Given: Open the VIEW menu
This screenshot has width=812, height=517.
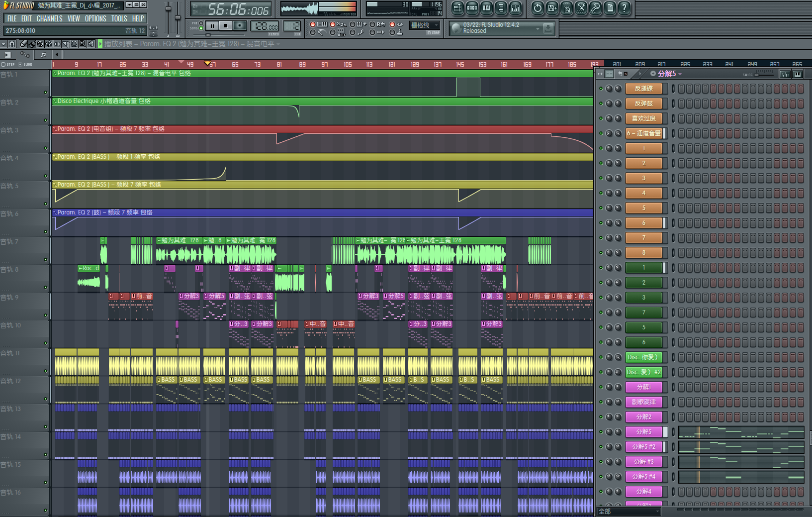Looking at the screenshot, I should [74, 18].
